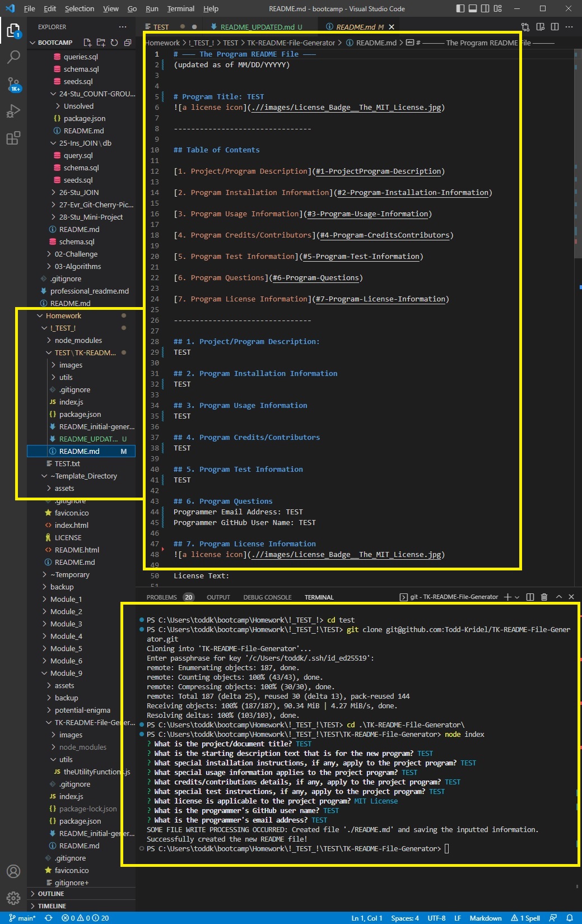Launch a new terminal with plus icon

[x=507, y=597]
